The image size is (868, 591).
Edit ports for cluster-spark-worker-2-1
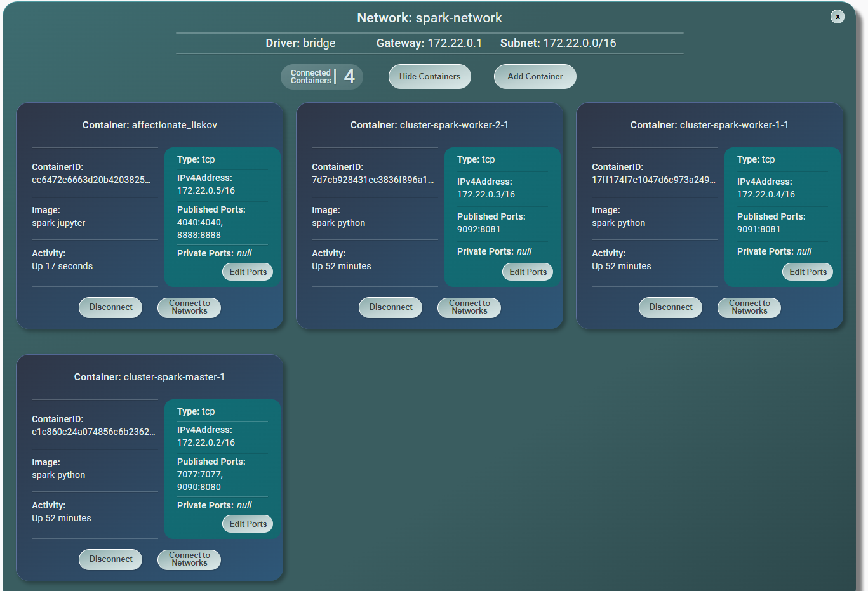point(528,272)
